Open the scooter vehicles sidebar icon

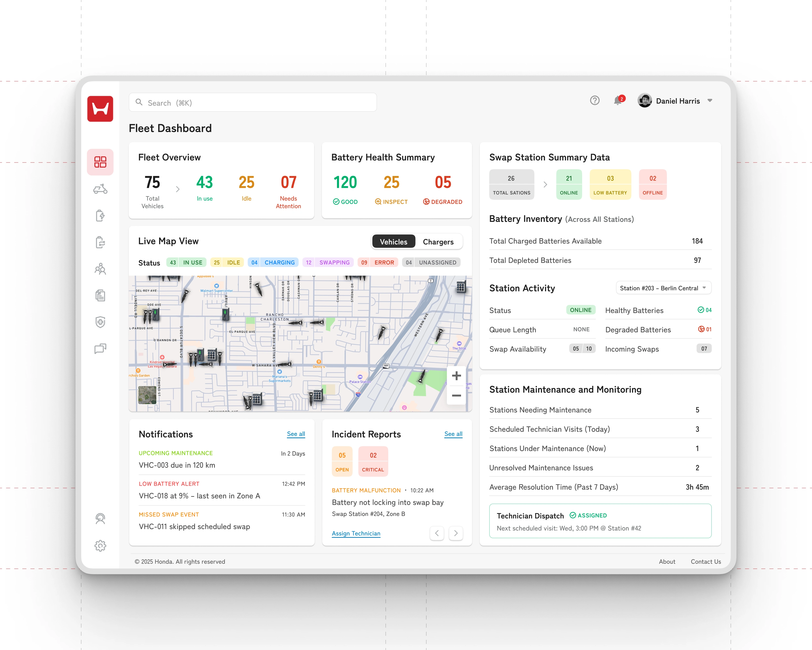(100, 189)
